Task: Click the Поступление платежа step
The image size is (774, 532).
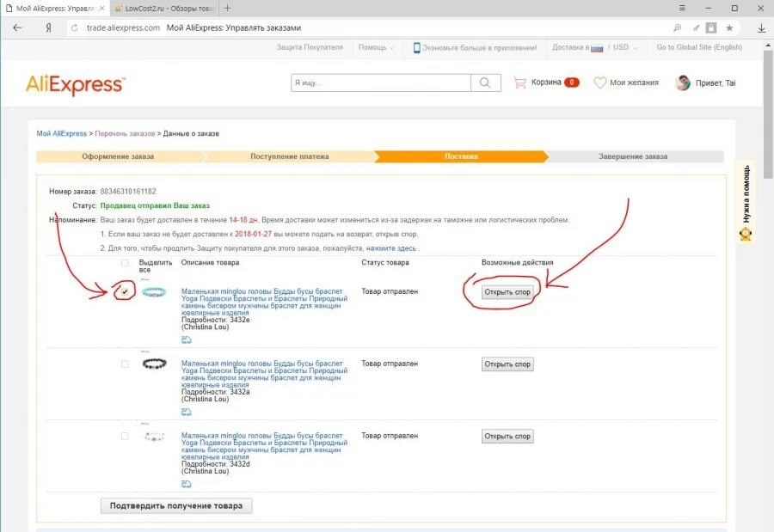Action: tap(290, 156)
